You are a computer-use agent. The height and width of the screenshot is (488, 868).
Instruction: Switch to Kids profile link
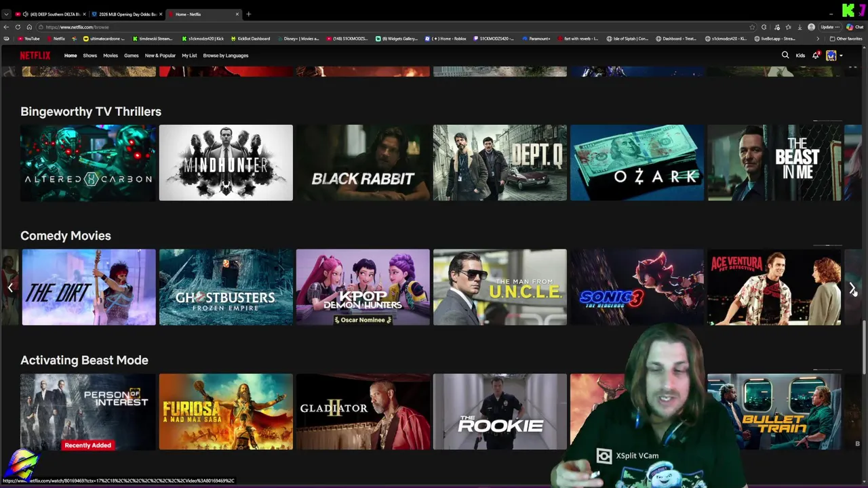[x=800, y=56]
